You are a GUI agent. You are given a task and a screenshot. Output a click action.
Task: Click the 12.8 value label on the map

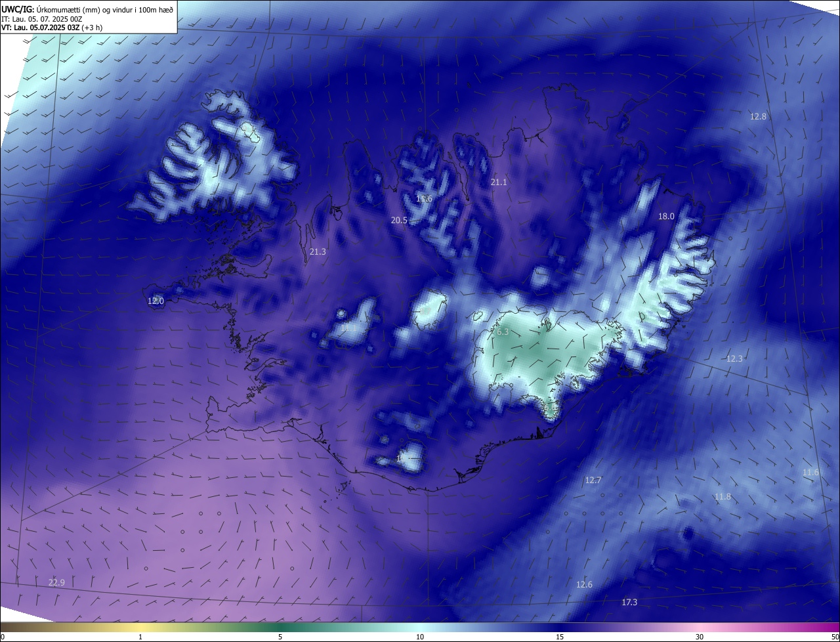[x=758, y=116]
